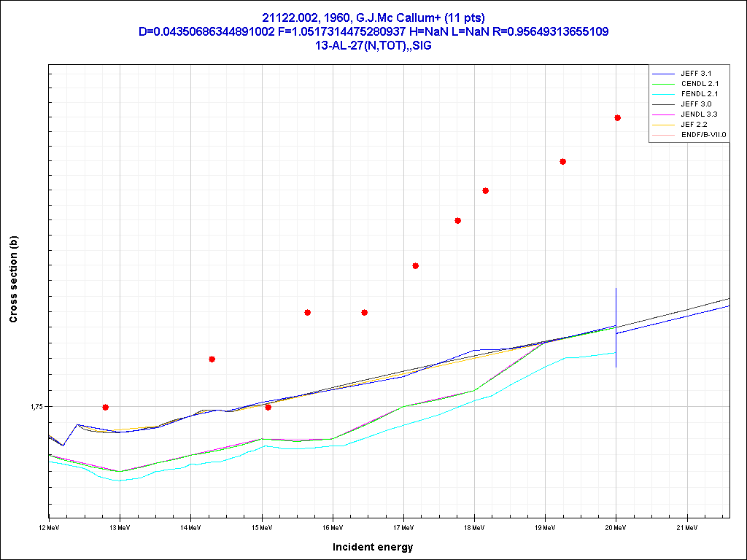This screenshot has width=747, height=560.
Task: Click the 21 MeV x-axis tick label
Action: [687, 527]
